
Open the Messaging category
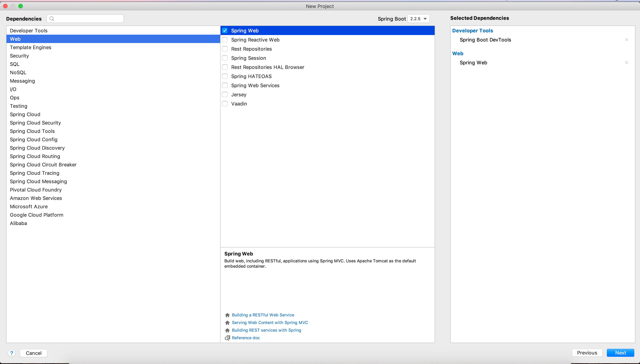pyautogui.click(x=113, y=81)
